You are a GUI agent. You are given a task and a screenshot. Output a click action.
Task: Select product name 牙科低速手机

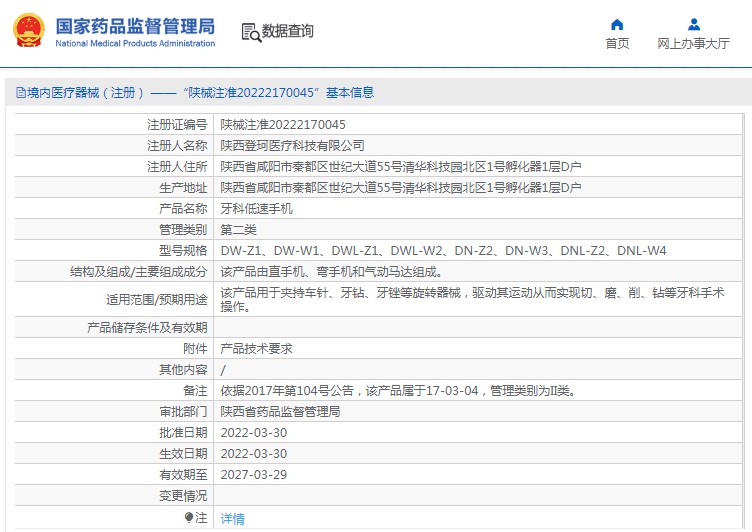click(x=257, y=209)
